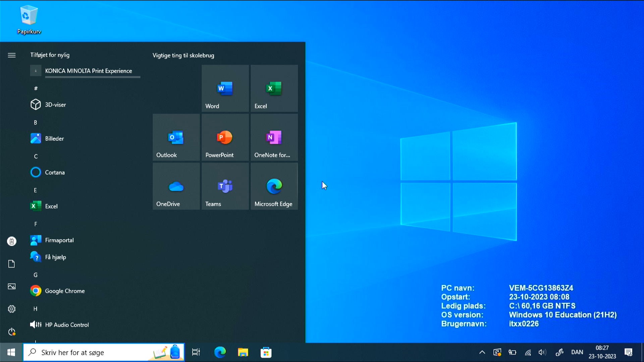Click the volume icon in taskbar

tap(542, 352)
